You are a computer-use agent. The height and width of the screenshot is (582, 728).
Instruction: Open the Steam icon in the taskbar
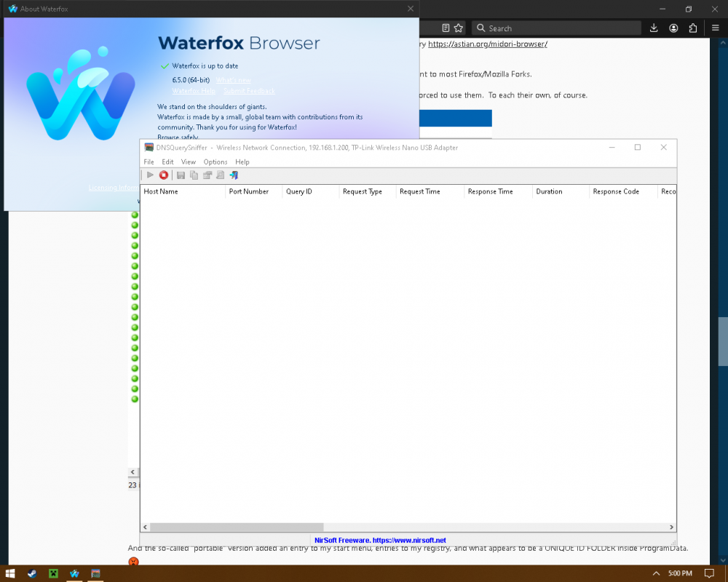point(32,573)
